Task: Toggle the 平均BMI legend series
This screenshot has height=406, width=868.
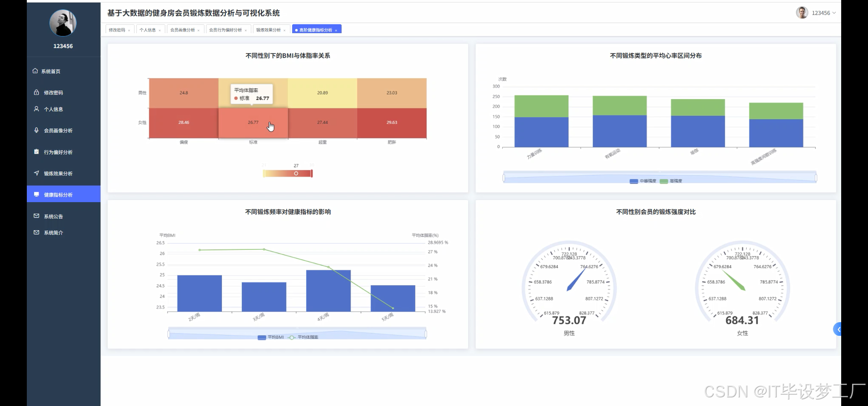Action: click(x=270, y=337)
